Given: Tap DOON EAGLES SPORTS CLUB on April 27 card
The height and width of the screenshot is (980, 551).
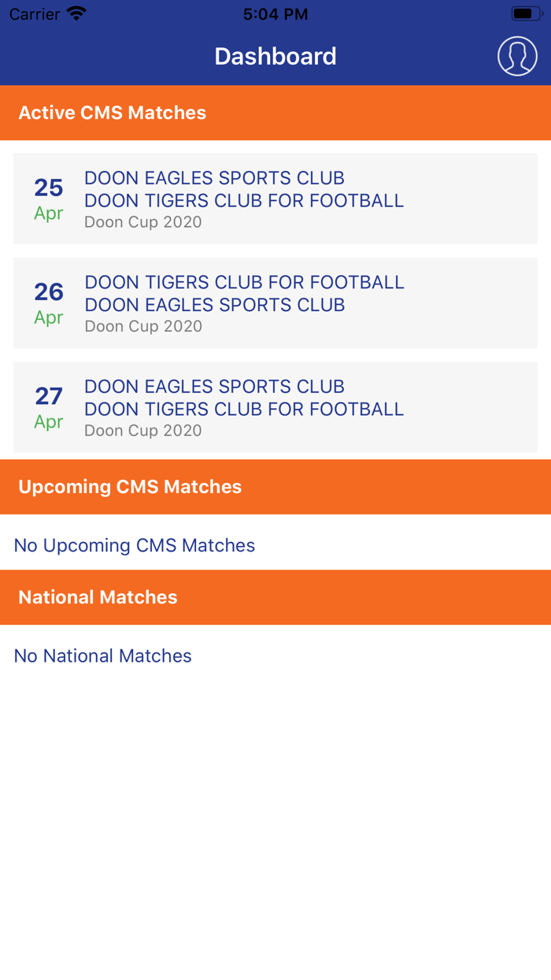Looking at the screenshot, I should point(214,386).
